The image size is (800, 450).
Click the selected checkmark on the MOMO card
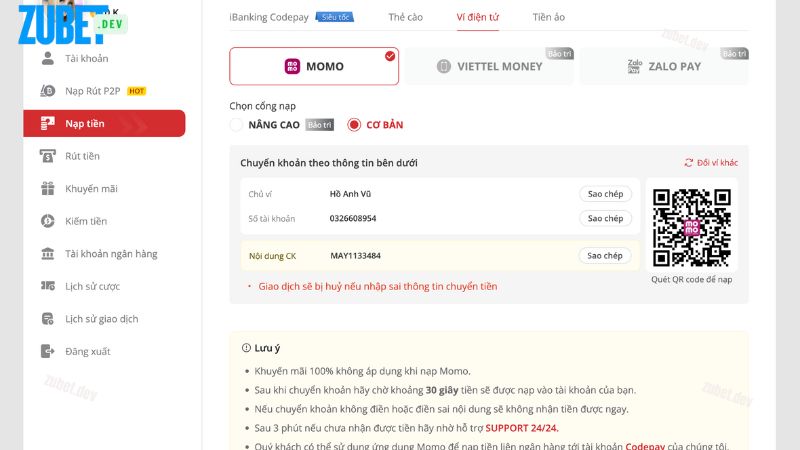390,56
